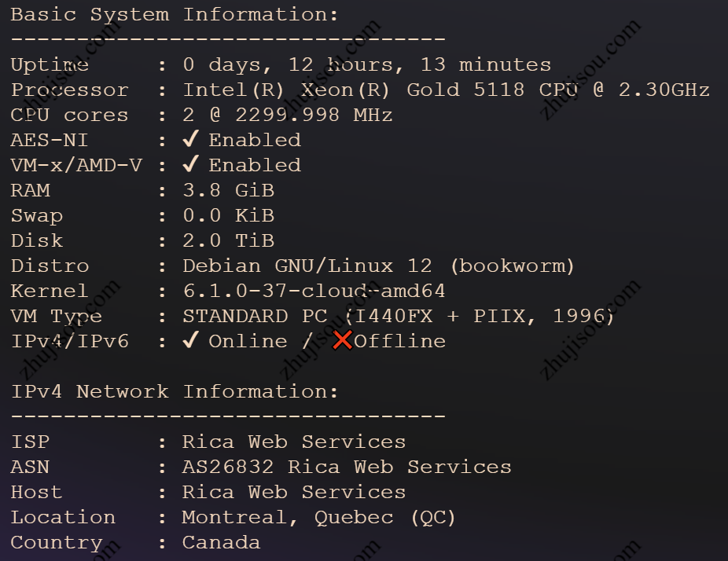Click the "Disk" label

pyautogui.click(x=37, y=241)
